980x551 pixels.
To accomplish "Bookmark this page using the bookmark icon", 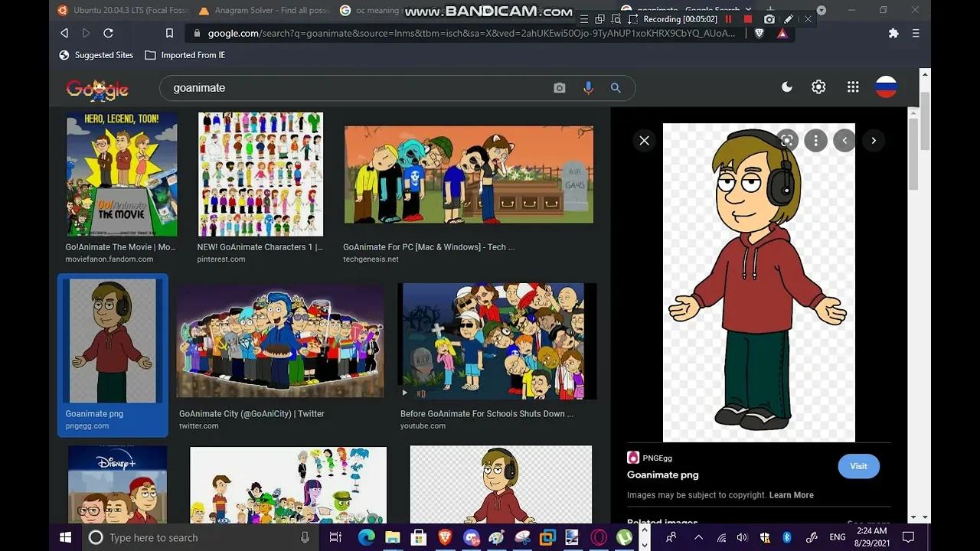I will (170, 33).
